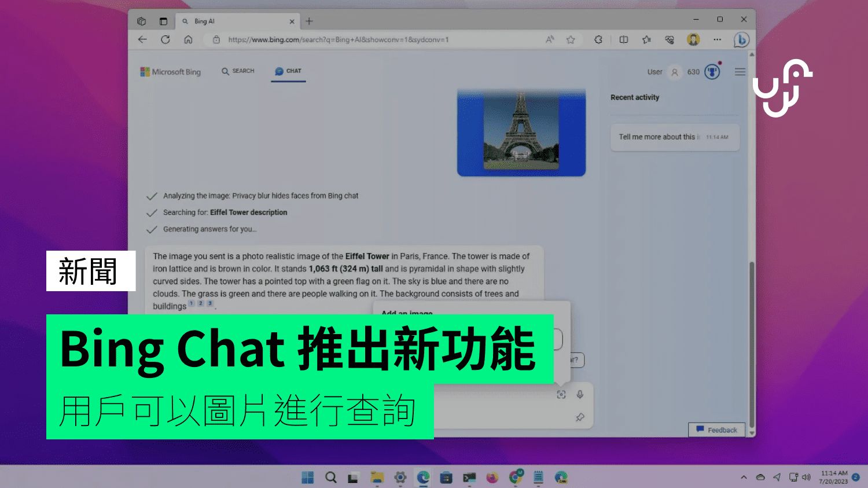Switch to the SEARCH tab

click(x=238, y=71)
